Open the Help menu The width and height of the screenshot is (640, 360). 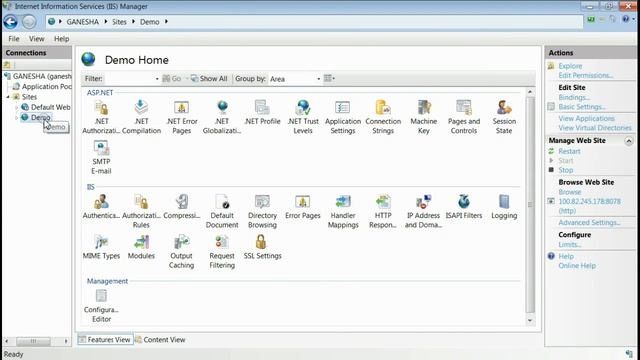pyautogui.click(x=62, y=39)
